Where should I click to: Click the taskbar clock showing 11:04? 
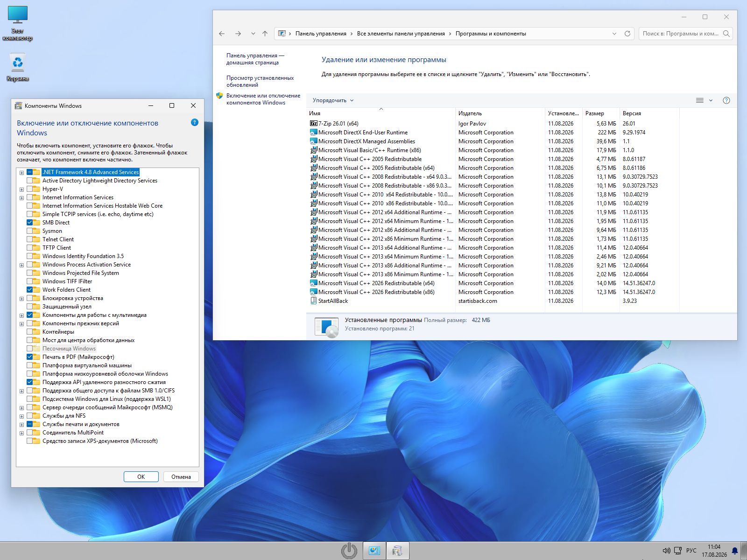714,551
